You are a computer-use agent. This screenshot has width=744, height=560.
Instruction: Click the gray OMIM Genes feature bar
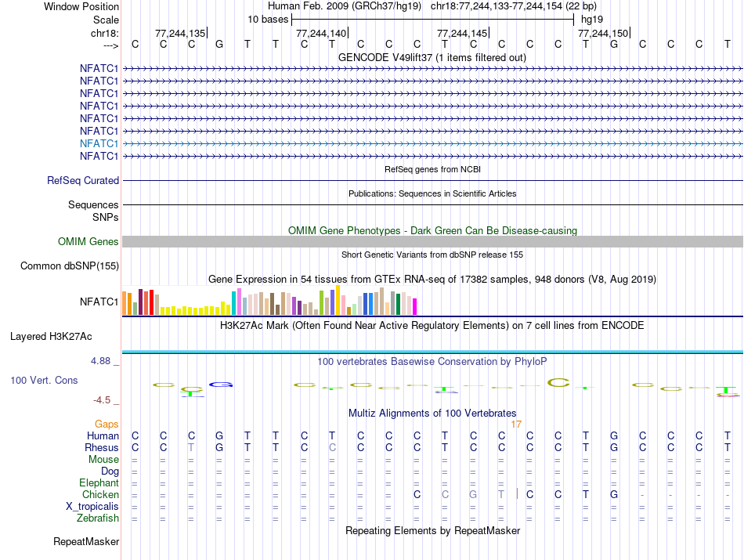pos(432,242)
